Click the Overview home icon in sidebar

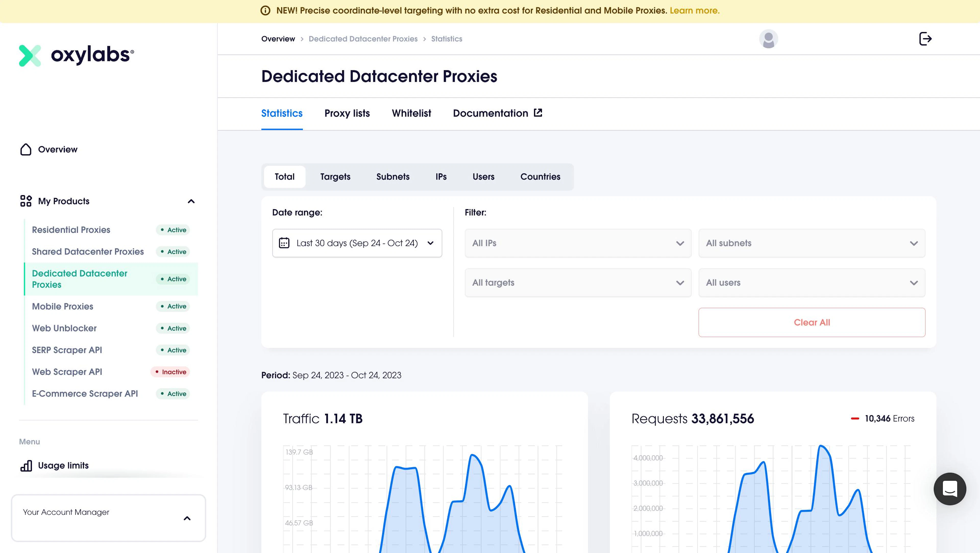(x=26, y=149)
